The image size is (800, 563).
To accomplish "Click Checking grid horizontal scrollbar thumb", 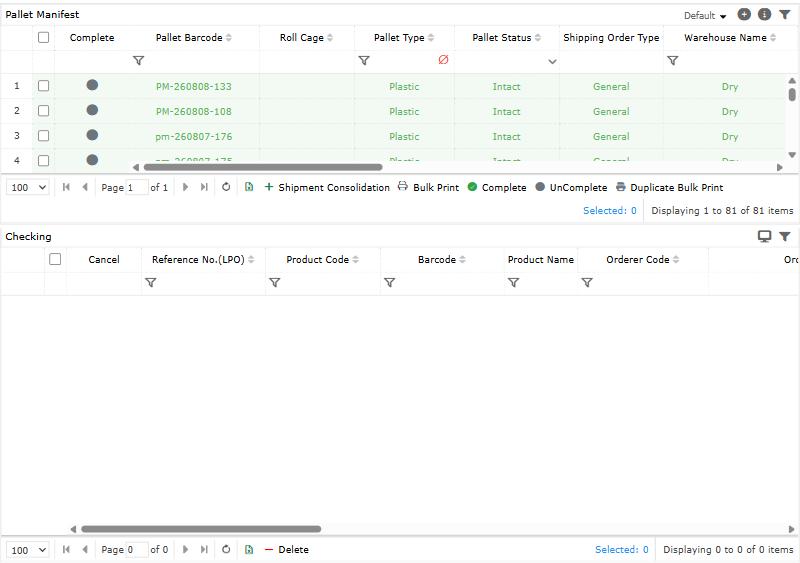I will pyautogui.click(x=201, y=529).
